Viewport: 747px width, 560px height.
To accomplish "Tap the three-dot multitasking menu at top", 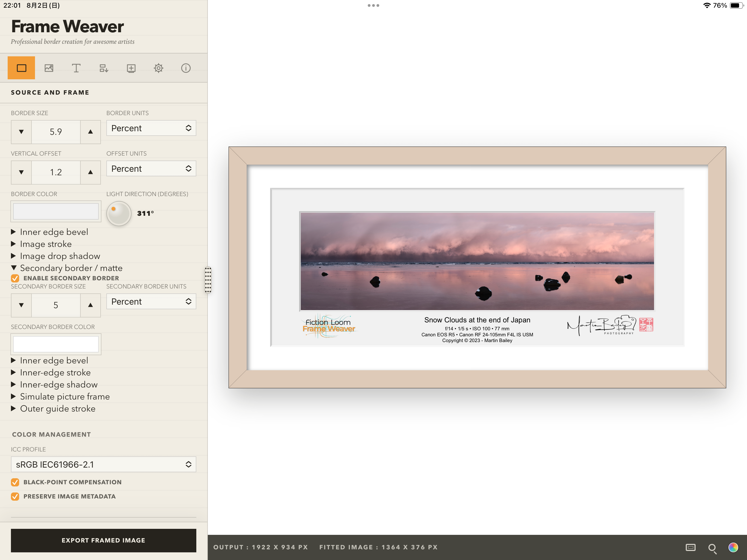I will [x=373, y=5].
